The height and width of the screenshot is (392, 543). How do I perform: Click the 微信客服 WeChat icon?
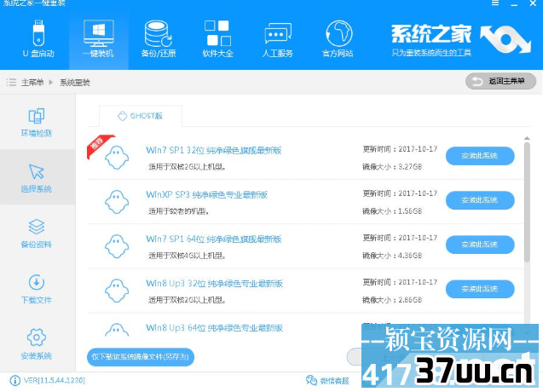point(311,380)
